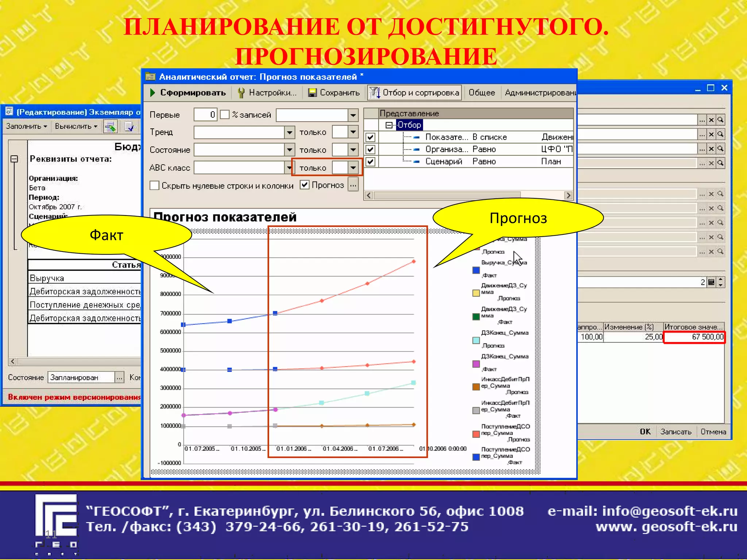Image resolution: width=747 pixels, height=560 pixels.
Task: Click the cyan legend swatch for ДЗКонец_Сумма Прогноз
Action: click(x=476, y=340)
